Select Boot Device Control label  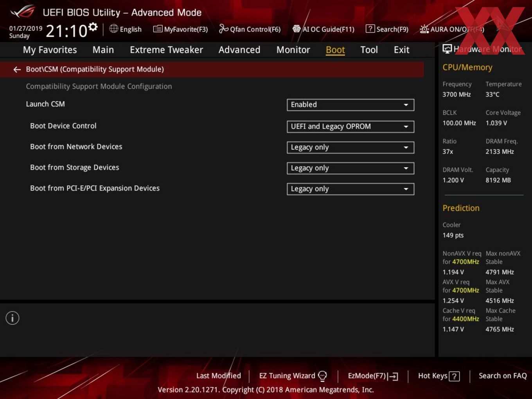pos(63,126)
